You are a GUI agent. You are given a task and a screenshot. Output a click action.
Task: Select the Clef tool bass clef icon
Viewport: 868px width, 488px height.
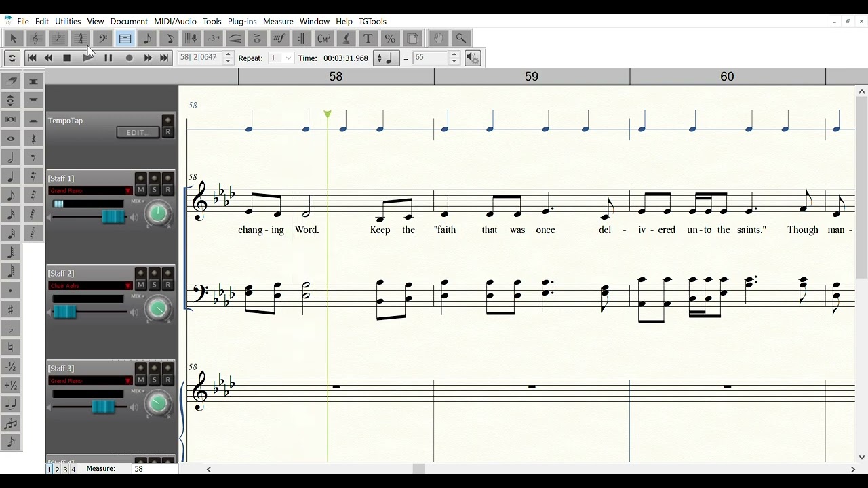(102, 39)
